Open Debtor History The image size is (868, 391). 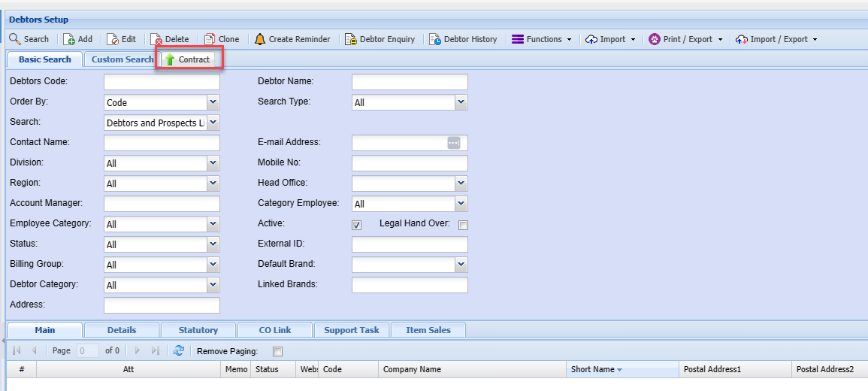point(463,39)
